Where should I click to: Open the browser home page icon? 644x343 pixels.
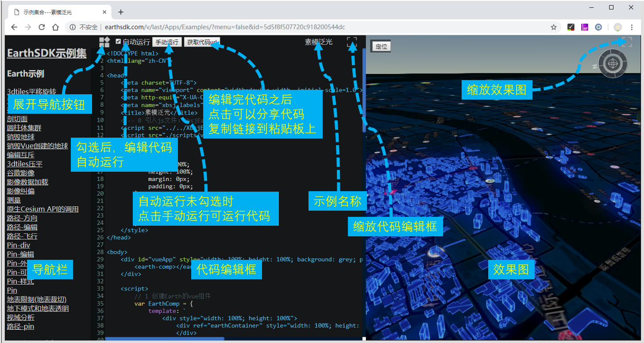(x=55, y=27)
